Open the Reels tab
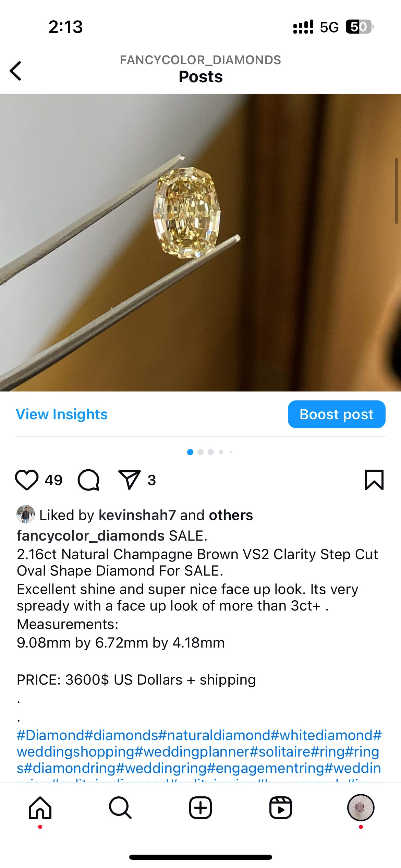 (x=281, y=808)
